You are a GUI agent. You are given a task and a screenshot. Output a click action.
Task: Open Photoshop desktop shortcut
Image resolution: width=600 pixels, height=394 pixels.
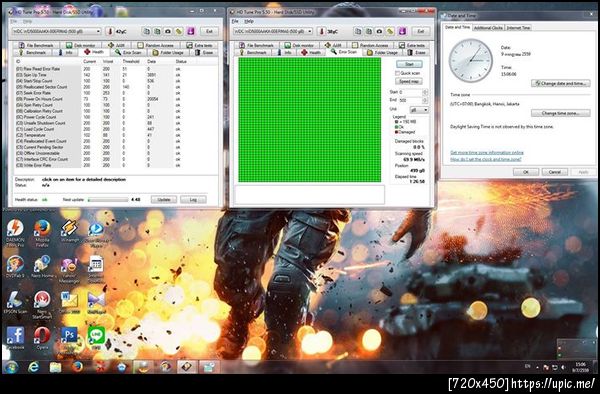tap(69, 336)
